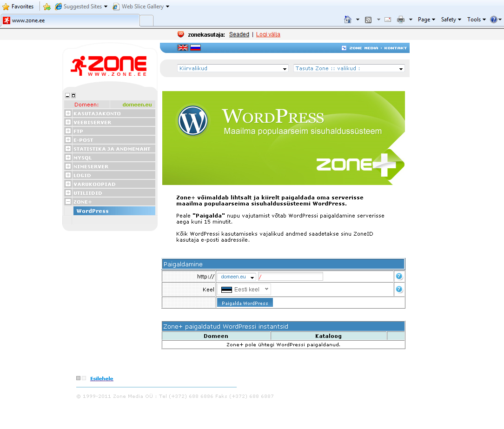Viewport: 504px width, 429px height.
Task: Open help icon for Keel row
Action: click(399, 289)
